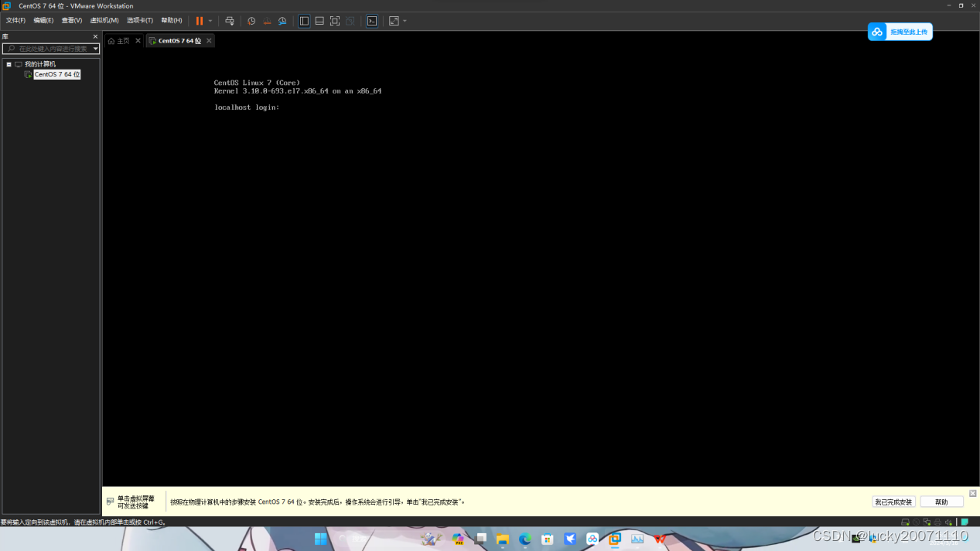980x551 pixels.
Task: Click the Photos app taskbar icon
Action: [x=637, y=539]
